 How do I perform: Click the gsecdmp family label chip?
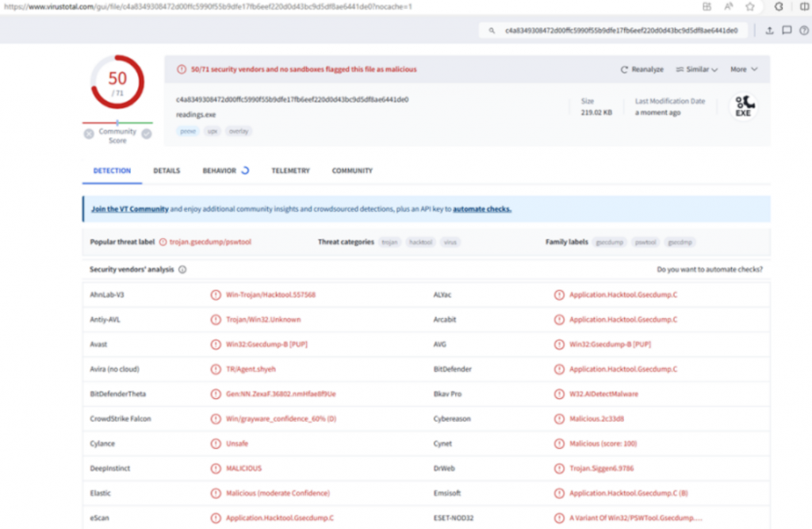tap(680, 243)
